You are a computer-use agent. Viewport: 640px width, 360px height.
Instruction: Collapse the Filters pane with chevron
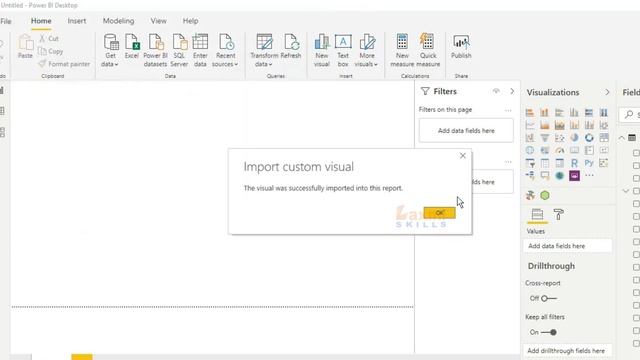pyautogui.click(x=512, y=91)
